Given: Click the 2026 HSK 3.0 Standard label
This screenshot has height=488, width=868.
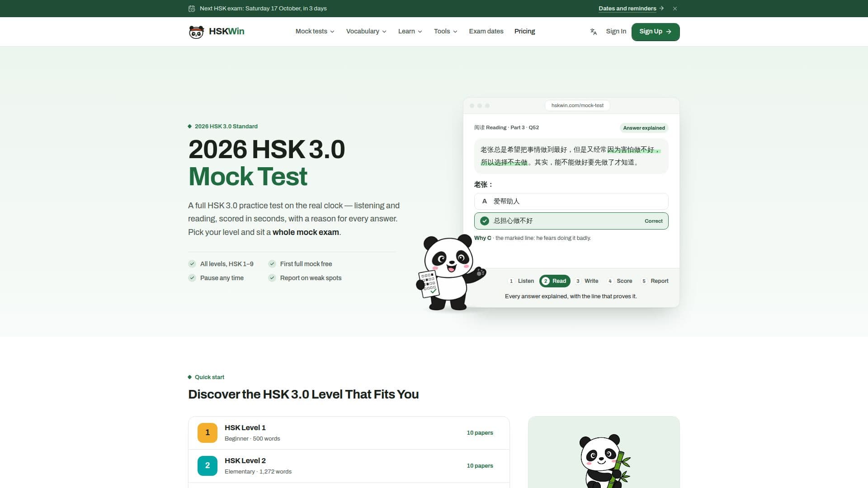Looking at the screenshot, I should 226,127.
